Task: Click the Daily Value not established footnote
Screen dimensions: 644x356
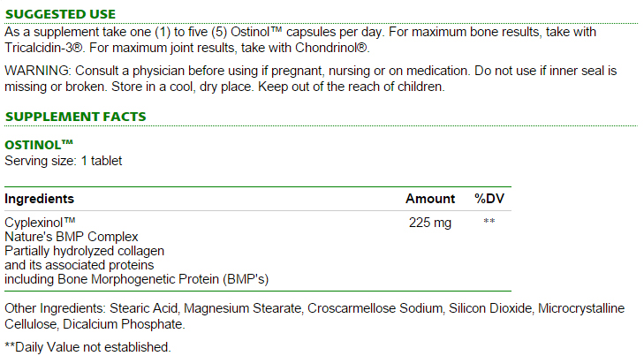Action: (87, 347)
